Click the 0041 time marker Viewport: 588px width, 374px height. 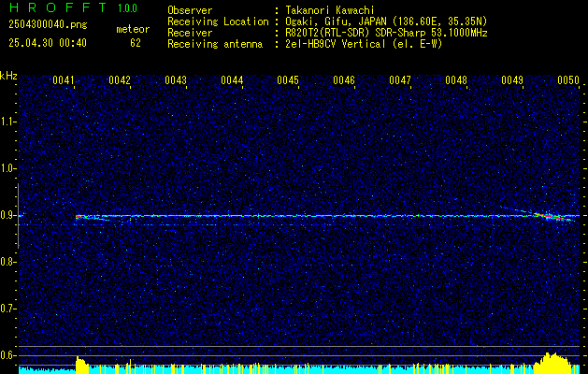[x=64, y=79]
